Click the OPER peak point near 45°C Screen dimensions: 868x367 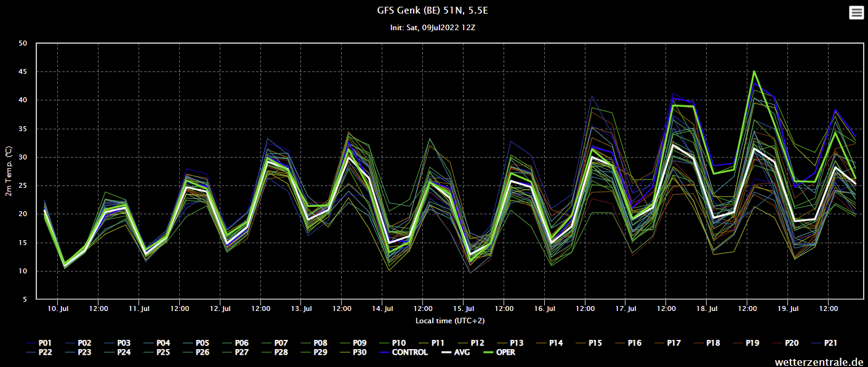click(x=754, y=71)
